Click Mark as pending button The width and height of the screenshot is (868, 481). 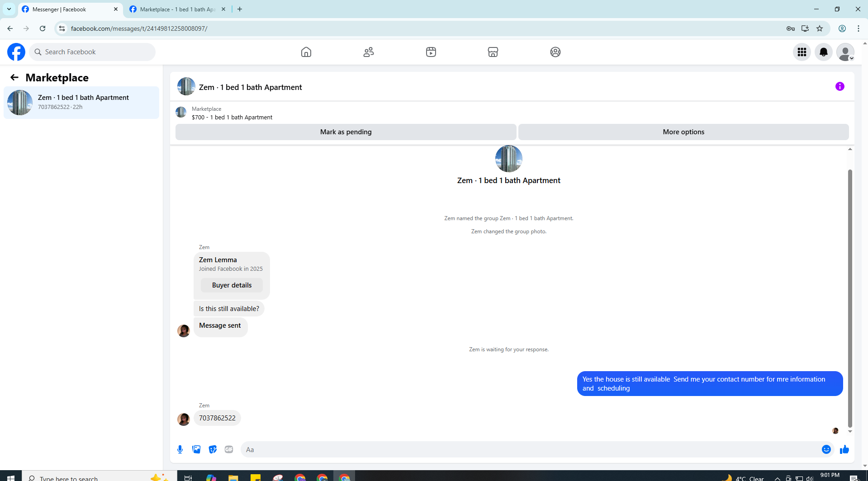[346, 132]
